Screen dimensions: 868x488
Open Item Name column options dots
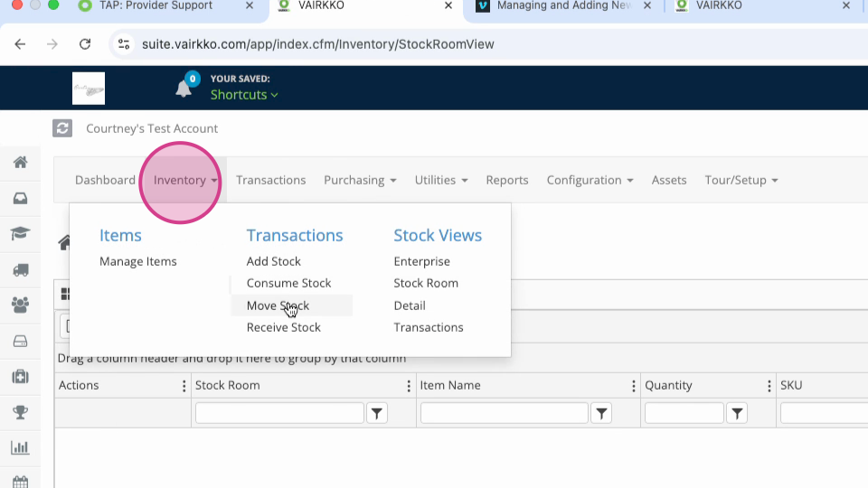click(x=633, y=386)
